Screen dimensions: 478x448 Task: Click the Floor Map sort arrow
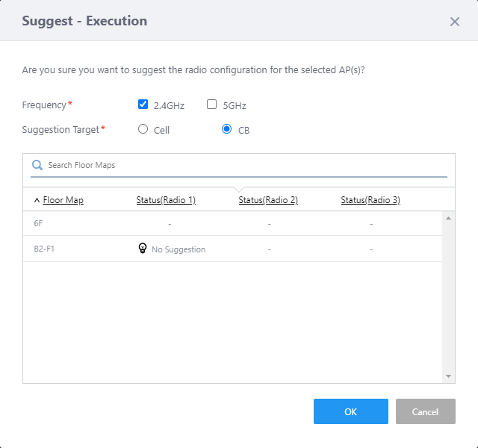(x=37, y=200)
